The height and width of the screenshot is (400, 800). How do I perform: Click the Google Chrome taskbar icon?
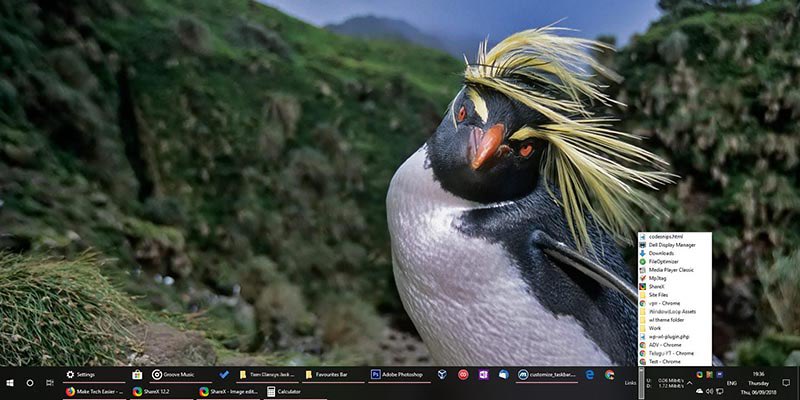pos(609,374)
